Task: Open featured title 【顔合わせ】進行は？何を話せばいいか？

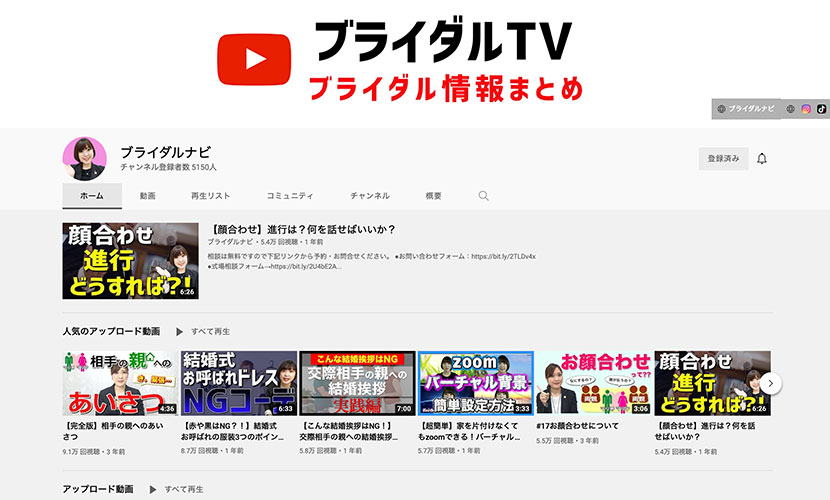Action: click(302, 230)
